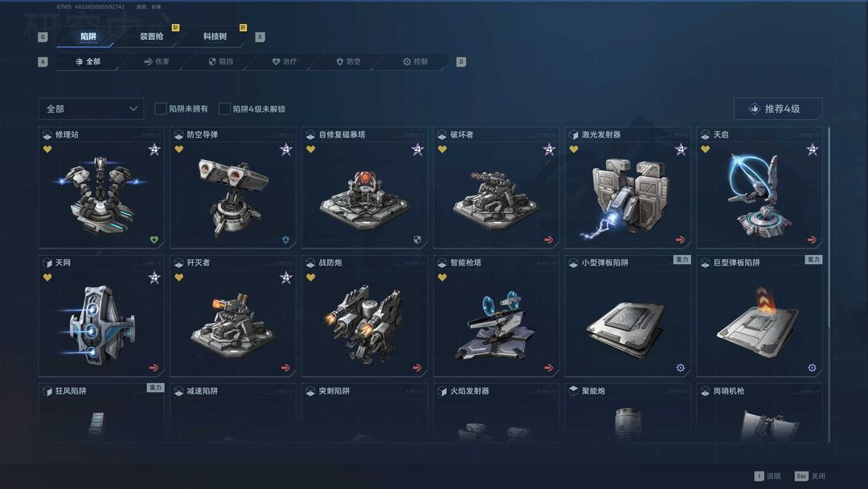Click the red damage arrow icon on 破坏者 card

(549, 240)
